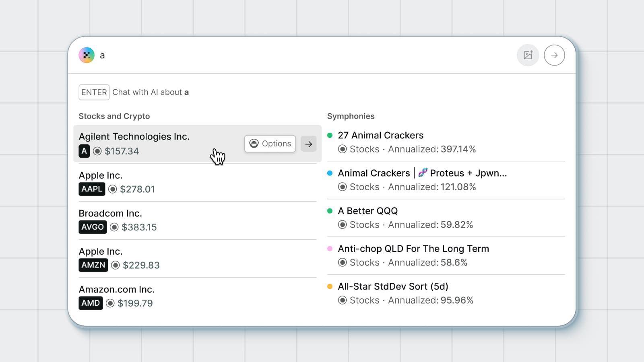Click green dot beside 27 Animal Crackers
The image size is (644, 362).
tap(330, 136)
